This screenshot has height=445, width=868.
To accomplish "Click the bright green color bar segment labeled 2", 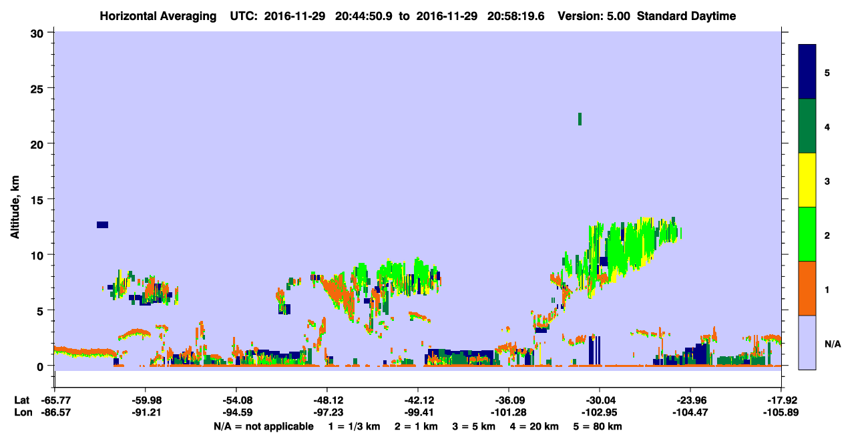I will tap(807, 234).
